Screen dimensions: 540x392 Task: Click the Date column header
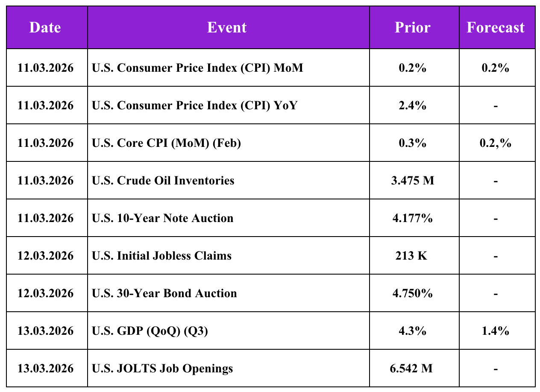[45, 28]
